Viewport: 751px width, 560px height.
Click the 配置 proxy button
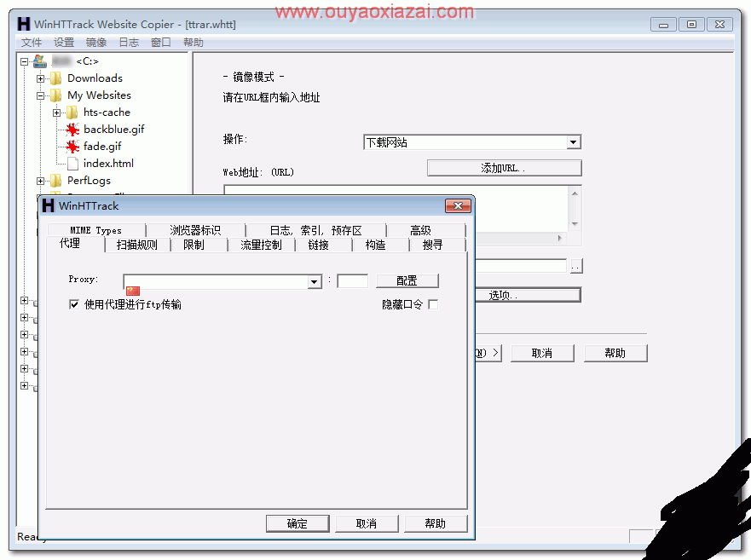click(x=407, y=280)
